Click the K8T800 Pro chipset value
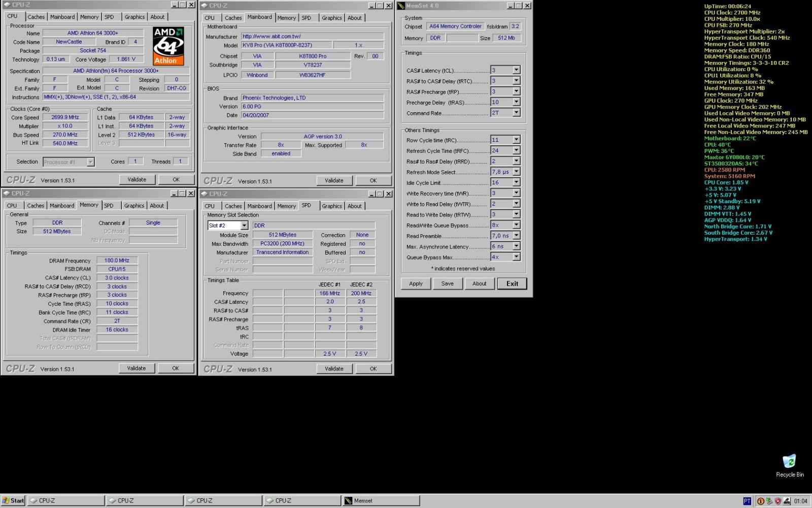The width and height of the screenshot is (812, 508). (x=313, y=56)
